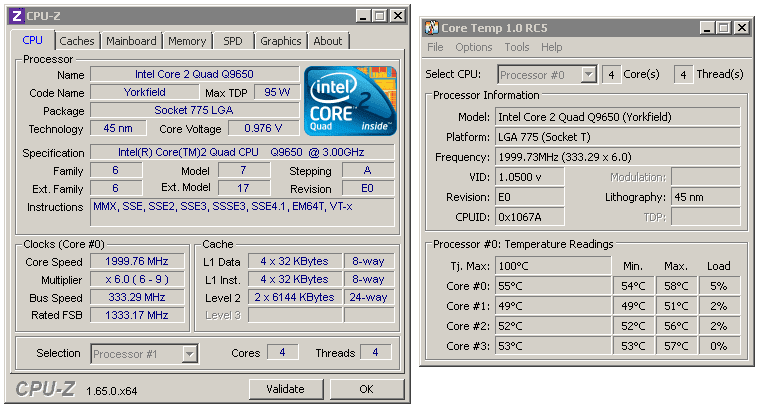Open the Tools menu in Core Temp

517,47
